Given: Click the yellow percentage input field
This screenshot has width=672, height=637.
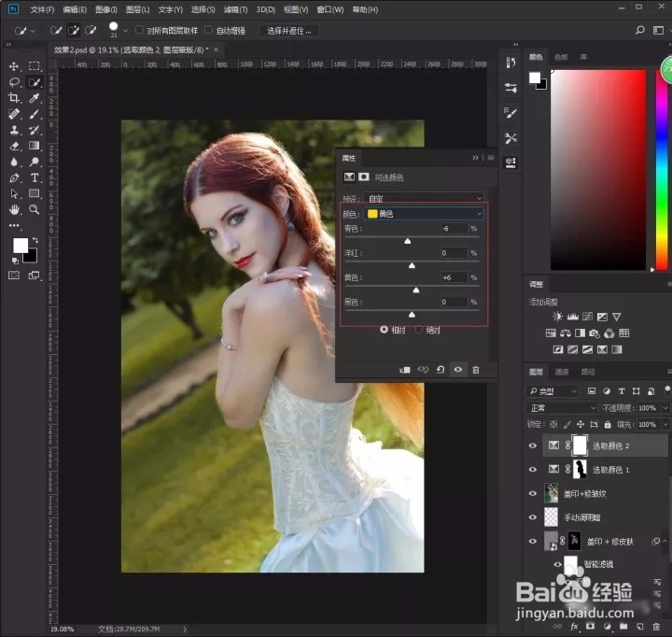Looking at the screenshot, I should pyautogui.click(x=454, y=277).
